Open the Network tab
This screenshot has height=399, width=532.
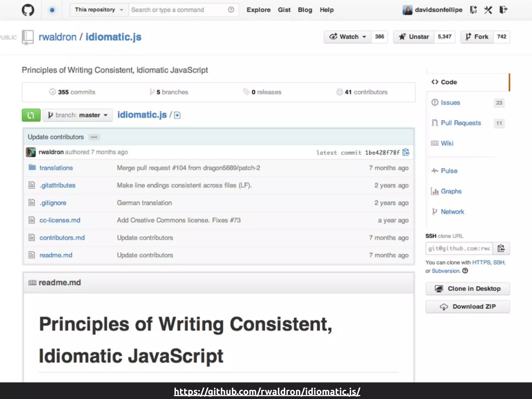[452, 211]
